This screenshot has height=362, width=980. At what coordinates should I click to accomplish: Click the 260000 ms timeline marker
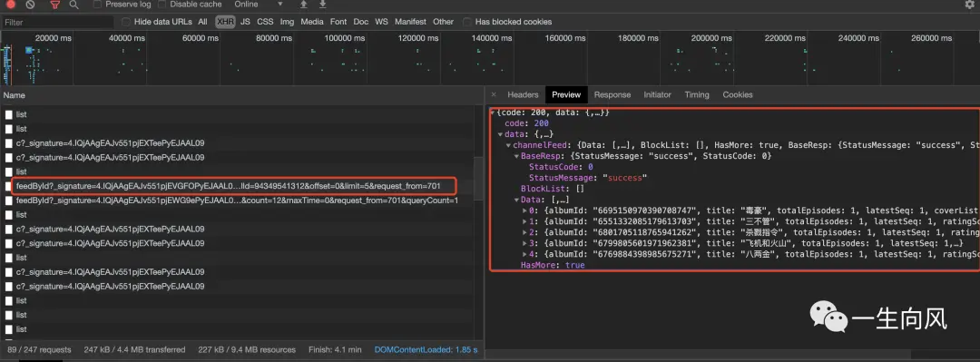[933, 38]
